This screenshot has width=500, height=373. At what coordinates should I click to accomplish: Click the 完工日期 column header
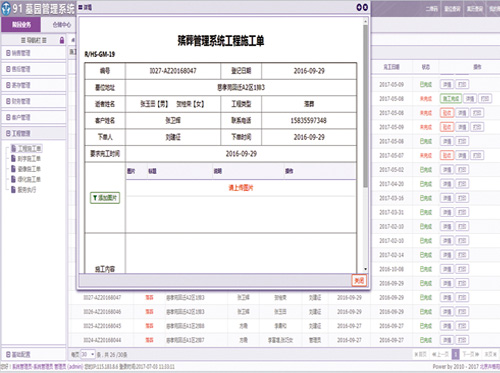pyautogui.click(x=391, y=67)
